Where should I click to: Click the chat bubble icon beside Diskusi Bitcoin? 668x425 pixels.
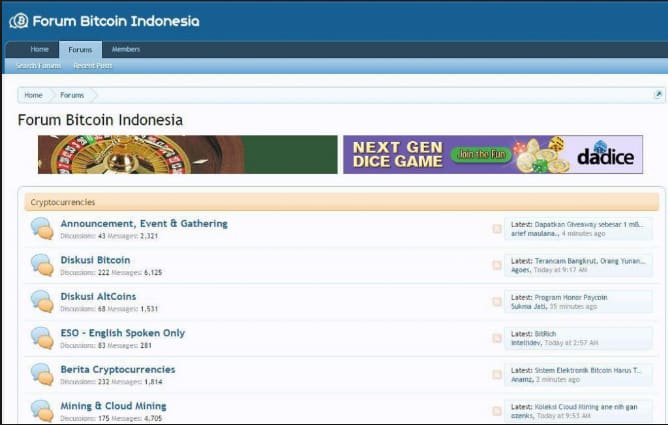(42, 265)
